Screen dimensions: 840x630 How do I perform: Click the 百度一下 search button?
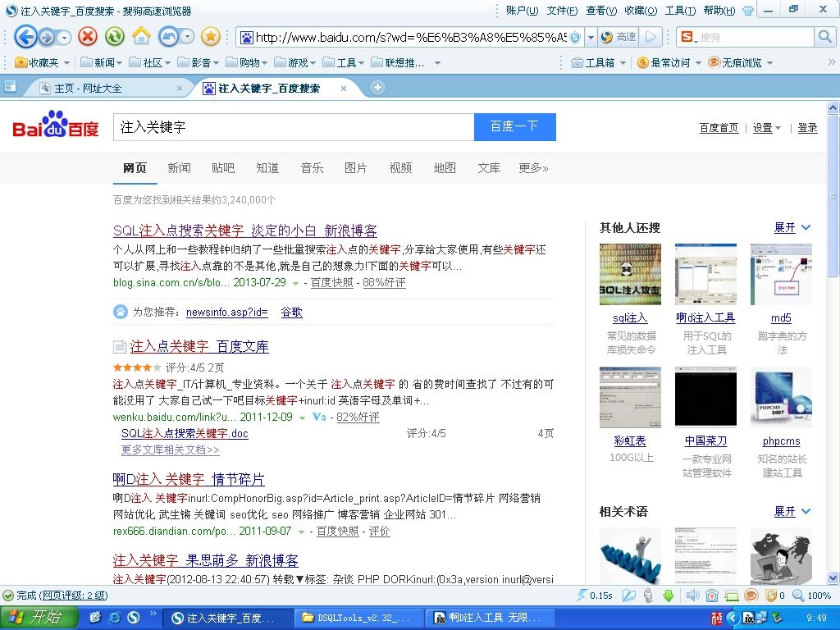[x=515, y=127]
